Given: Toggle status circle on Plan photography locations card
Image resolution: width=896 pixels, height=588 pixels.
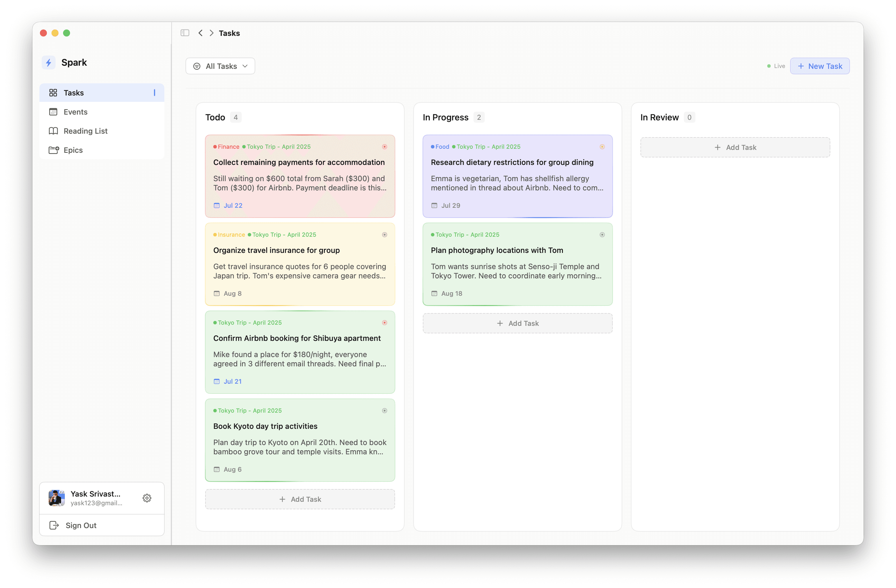Looking at the screenshot, I should (602, 234).
